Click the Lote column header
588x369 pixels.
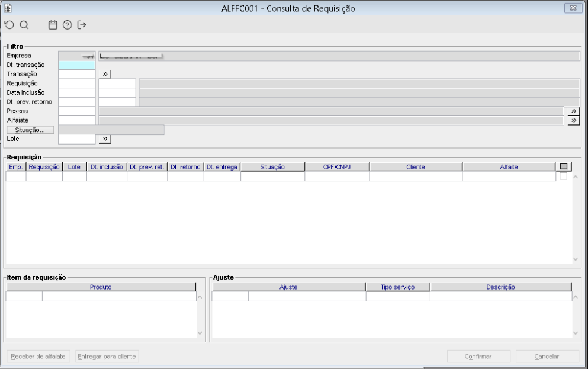click(x=74, y=167)
